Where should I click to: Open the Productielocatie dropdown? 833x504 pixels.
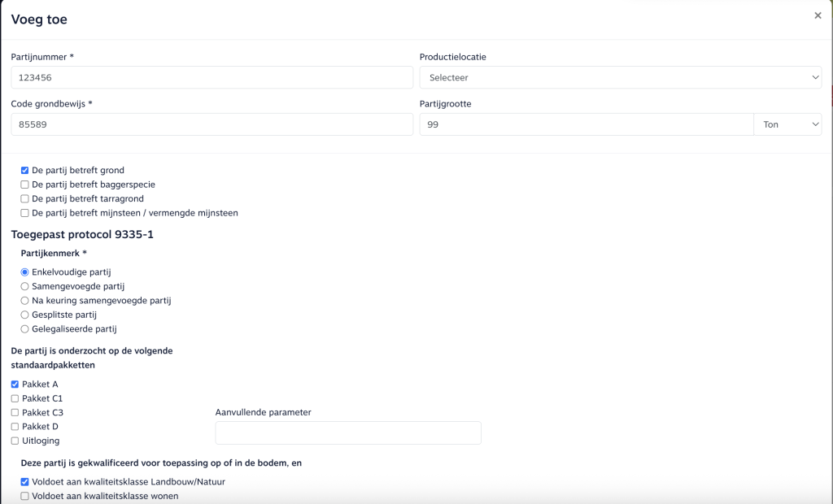pyautogui.click(x=620, y=77)
